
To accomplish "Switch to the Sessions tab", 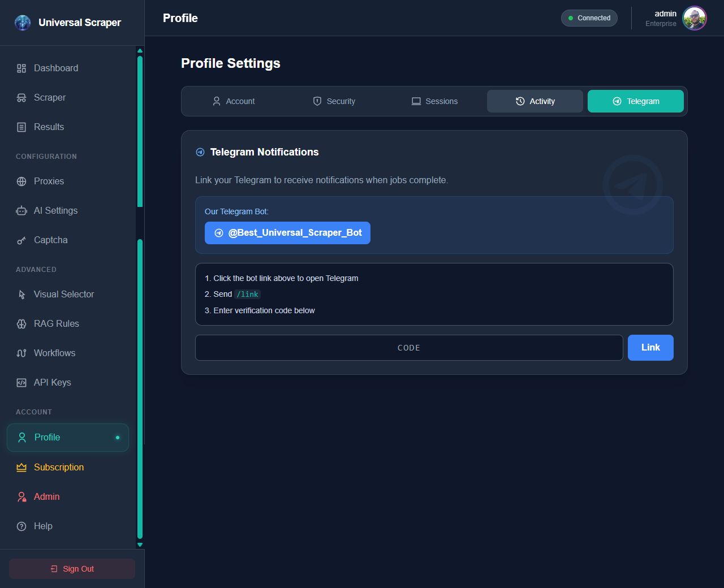I will pos(434,101).
